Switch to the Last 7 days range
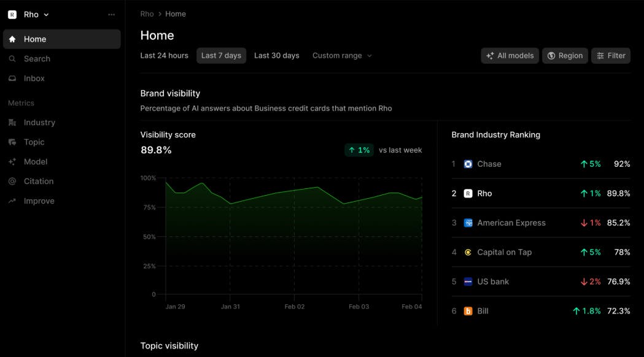This screenshot has height=357, width=644. coord(221,56)
